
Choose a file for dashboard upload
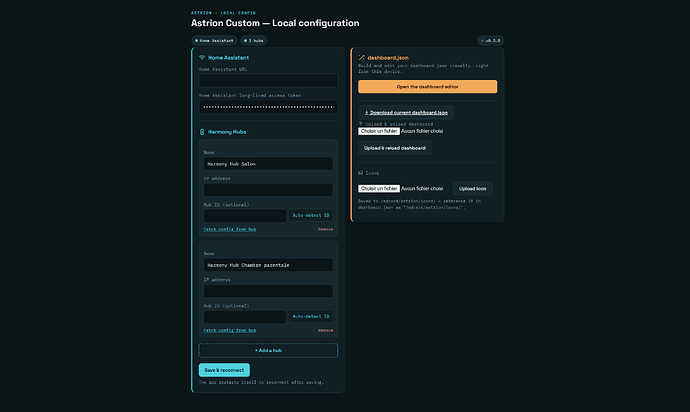[379, 131]
